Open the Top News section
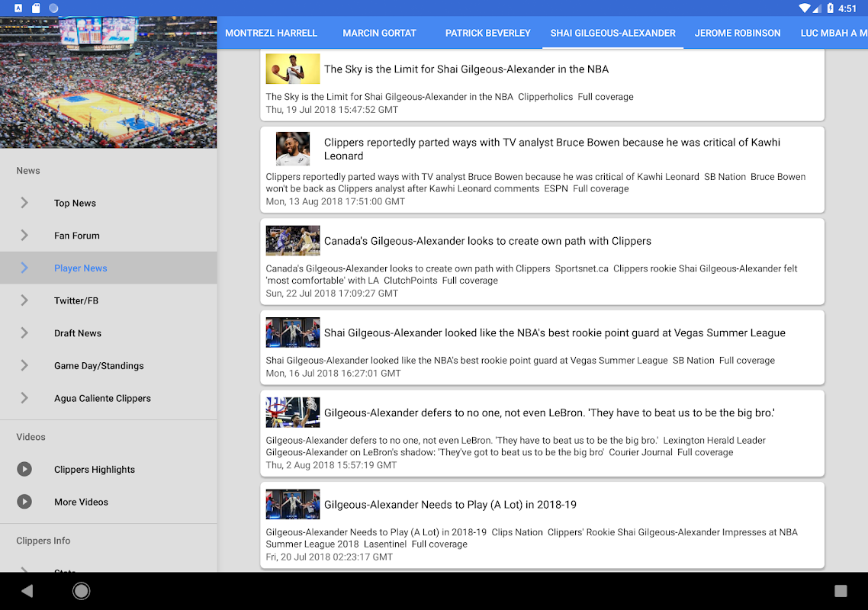Image resolution: width=868 pixels, height=610 pixels. click(108, 203)
